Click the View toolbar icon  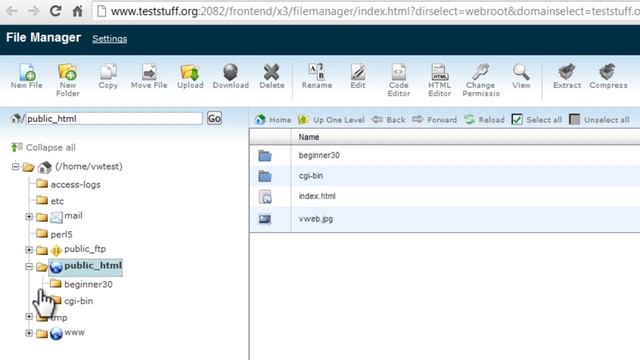[x=521, y=76]
